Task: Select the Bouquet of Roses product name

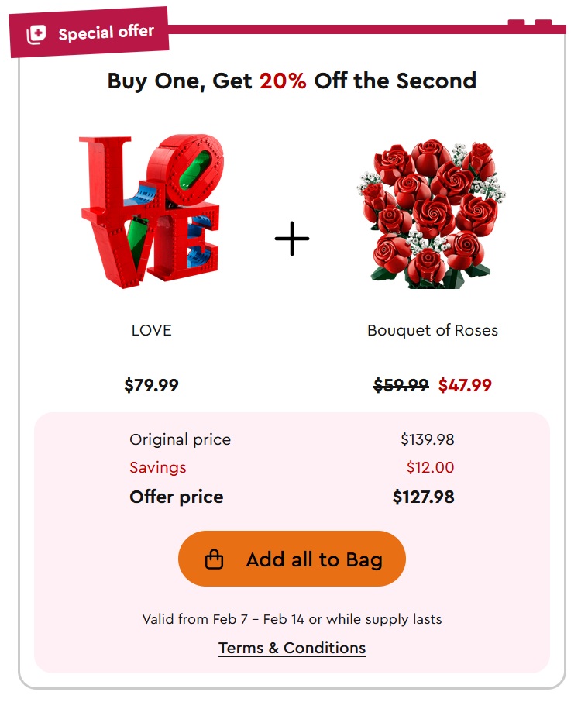Action: (x=432, y=330)
